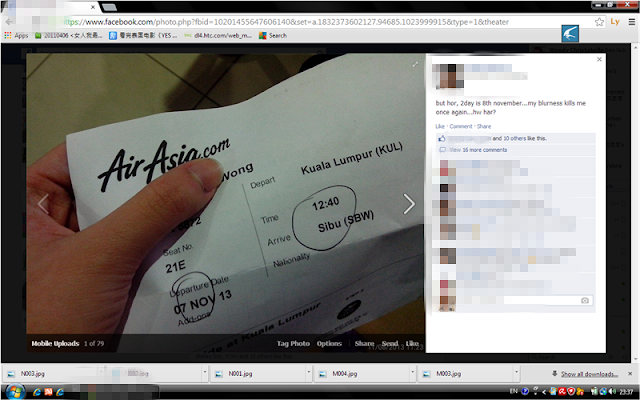Viewport: 640px width, 400px height.
Task: Click Show all downloads link
Action: click(589, 374)
